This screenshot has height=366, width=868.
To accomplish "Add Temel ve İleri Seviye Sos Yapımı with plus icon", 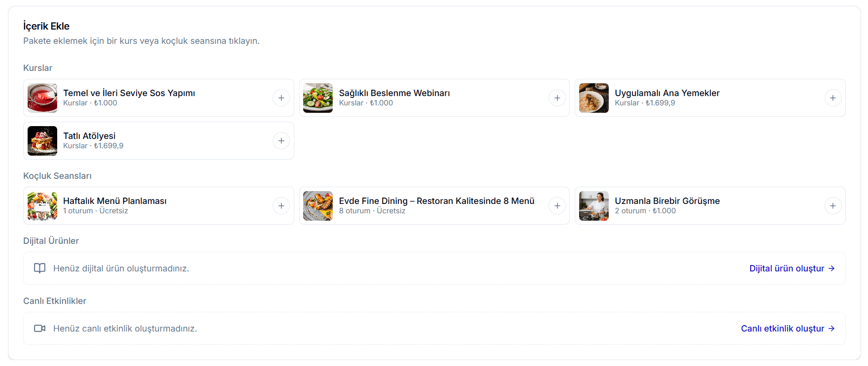I will point(281,98).
